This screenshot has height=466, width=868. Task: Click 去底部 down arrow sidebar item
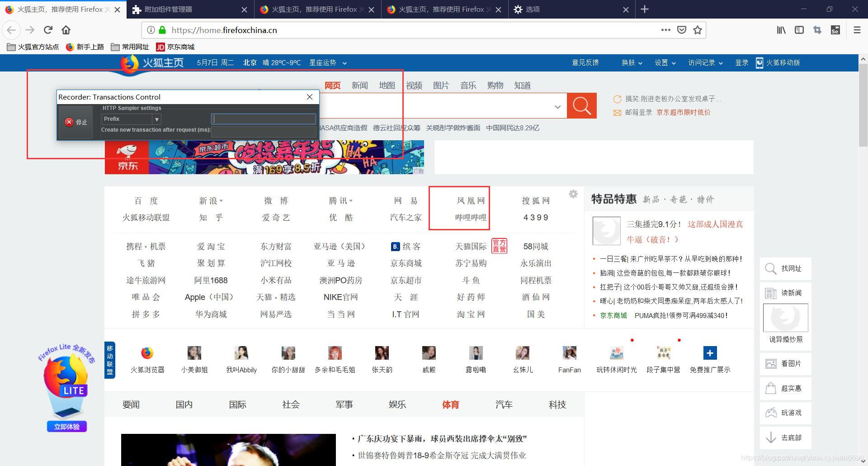click(x=785, y=438)
